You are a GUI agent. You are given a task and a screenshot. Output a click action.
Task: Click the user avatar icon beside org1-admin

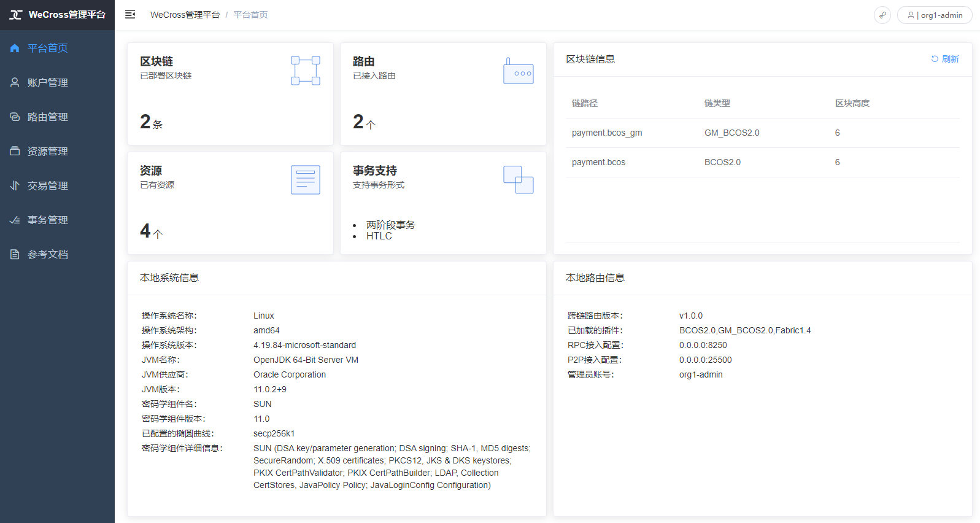click(x=911, y=15)
